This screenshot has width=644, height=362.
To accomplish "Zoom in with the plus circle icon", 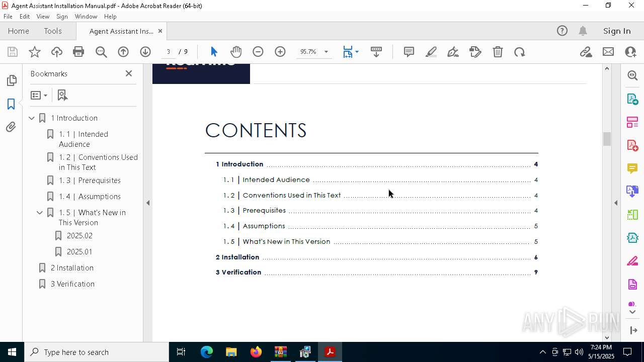I will tap(280, 52).
